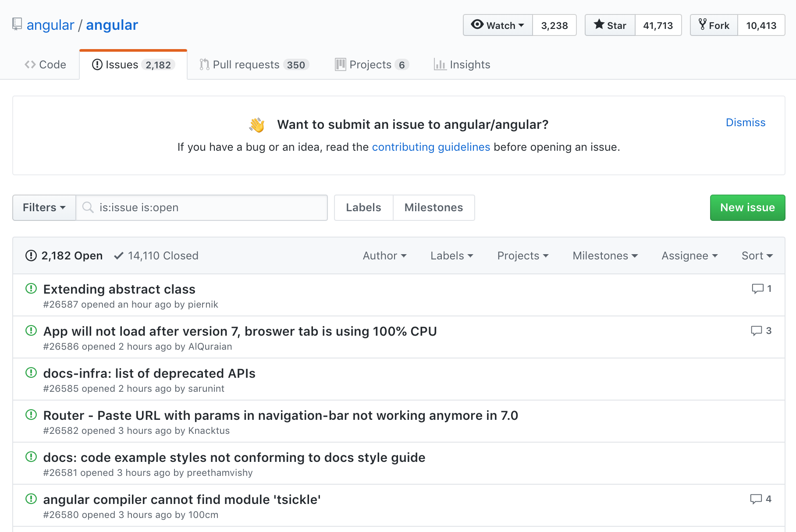Click the exclamation icon beside 2,182 Open
Screen dimensions: 796x532
(x=31, y=255)
